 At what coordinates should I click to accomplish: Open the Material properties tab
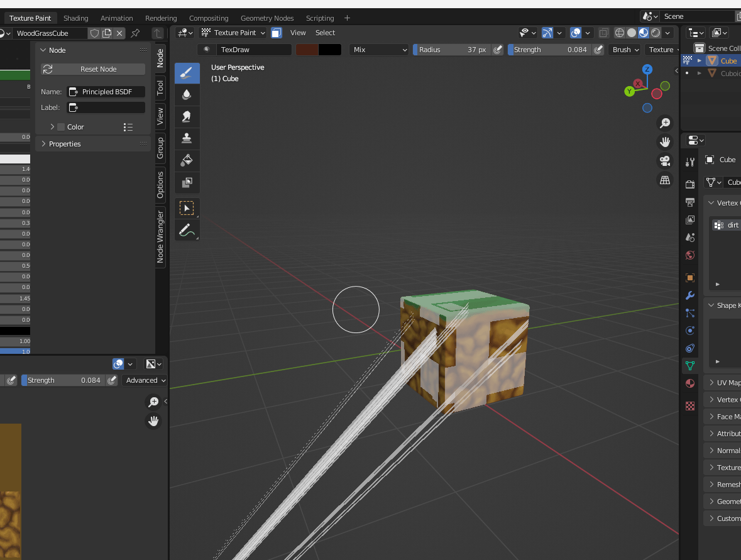click(689, 383)
